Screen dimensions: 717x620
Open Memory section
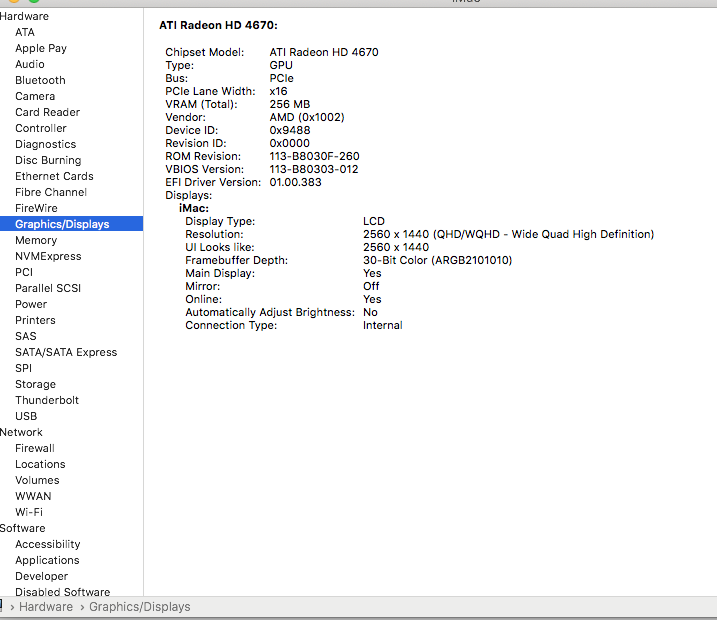36,240
